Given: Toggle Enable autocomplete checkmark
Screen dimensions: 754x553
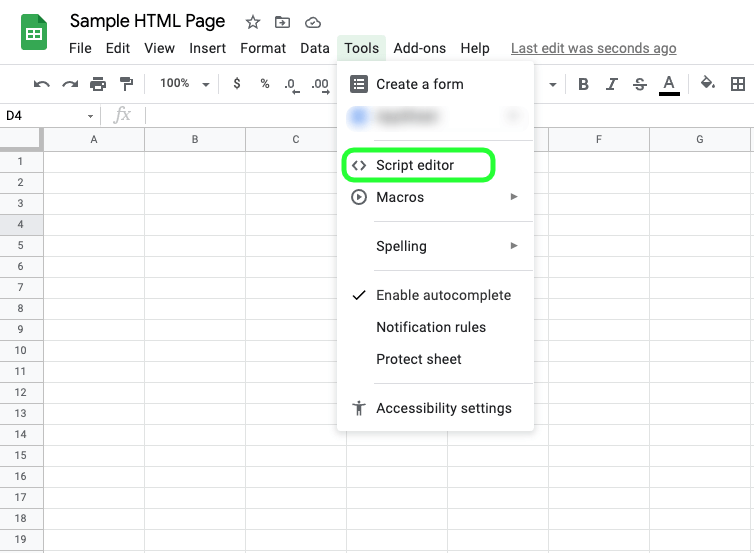Looking at the screenshot, I should pos(359,295).
